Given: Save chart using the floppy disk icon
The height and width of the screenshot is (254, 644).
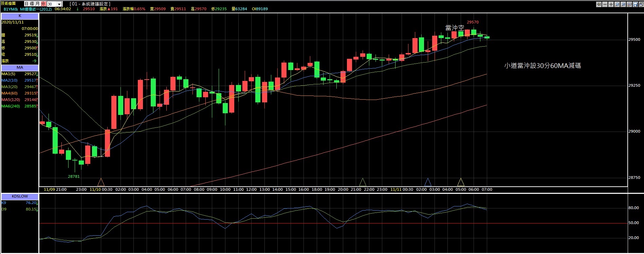Looking at the screenshot, I should coord(636,4).
